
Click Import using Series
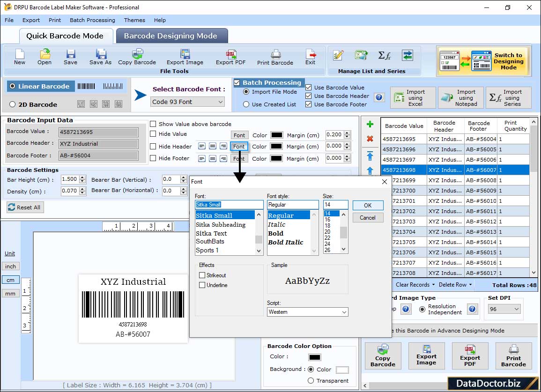pos(509,98)
